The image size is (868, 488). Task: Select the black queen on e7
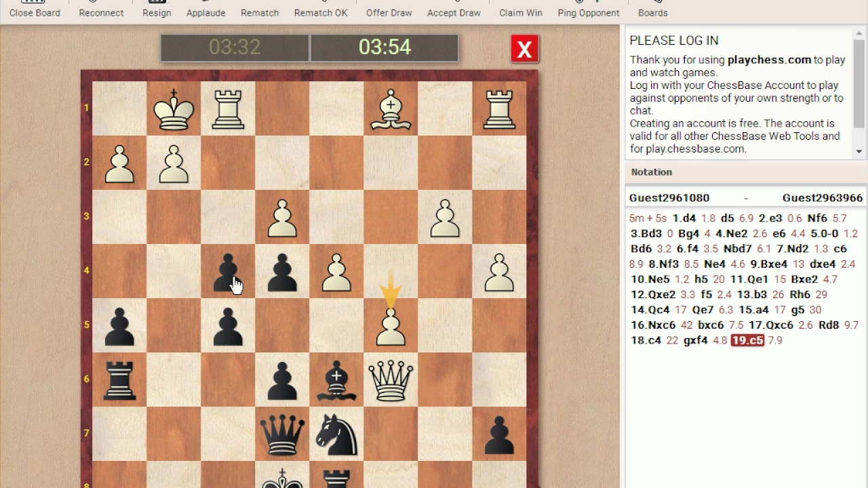coord(282,434)
